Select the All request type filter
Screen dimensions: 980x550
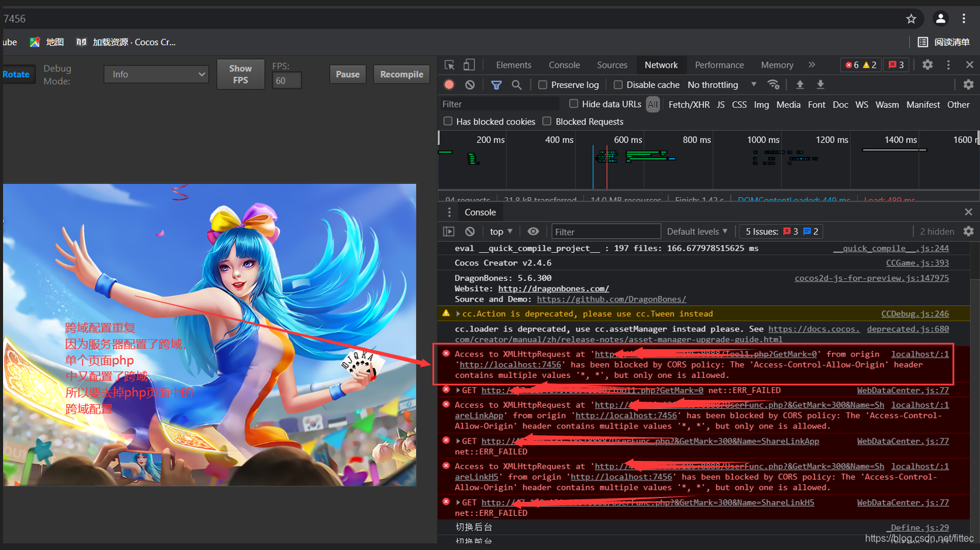[x=653, y=105]
